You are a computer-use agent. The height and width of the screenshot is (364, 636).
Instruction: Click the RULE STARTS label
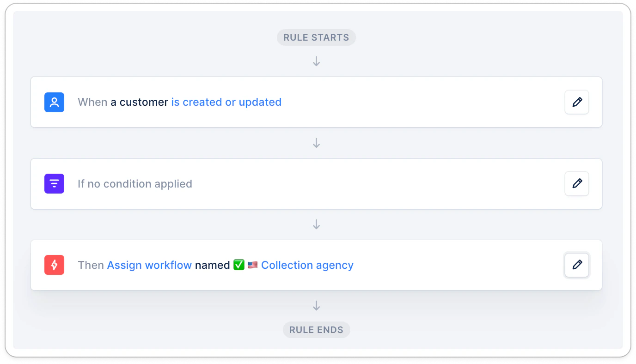[316, 37]
